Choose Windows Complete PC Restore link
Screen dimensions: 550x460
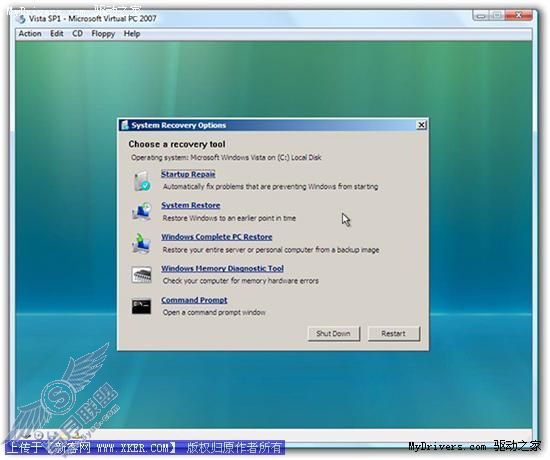point(217,237)
